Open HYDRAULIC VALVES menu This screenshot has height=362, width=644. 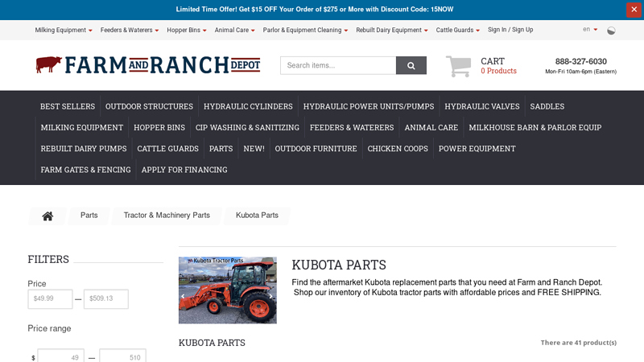pyautogui.click(x=481, y=106)
